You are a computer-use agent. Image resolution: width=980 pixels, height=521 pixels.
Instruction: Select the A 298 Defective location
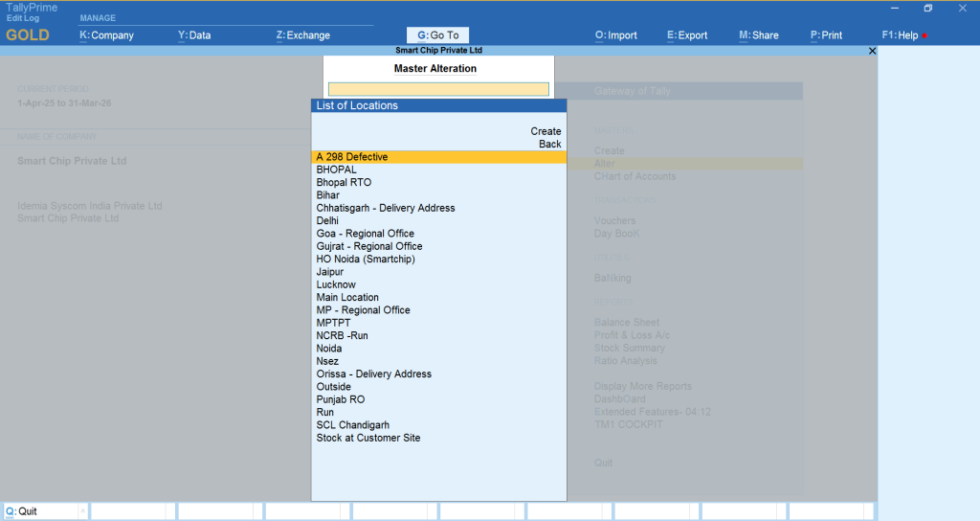352,157
